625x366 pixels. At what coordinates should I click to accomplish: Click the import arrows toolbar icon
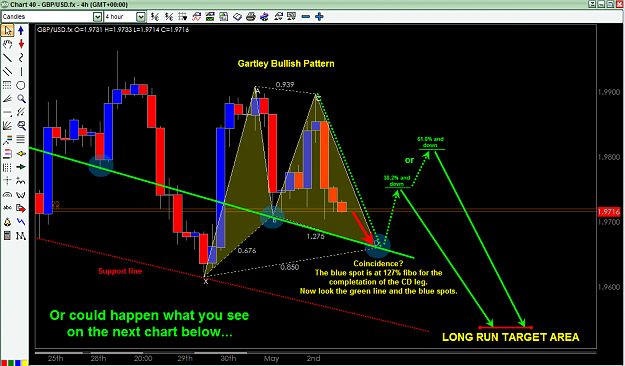278,17
